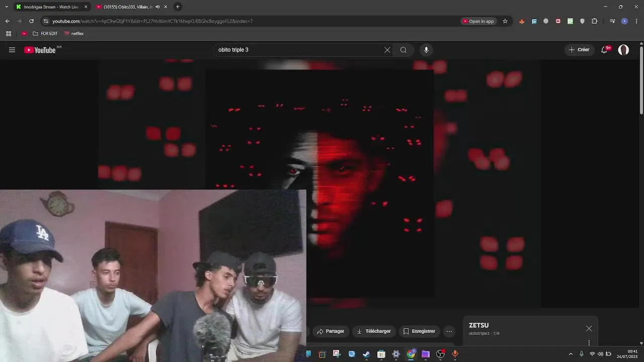
Task: Show hidden system tray icons
Action: pos(571,354)
